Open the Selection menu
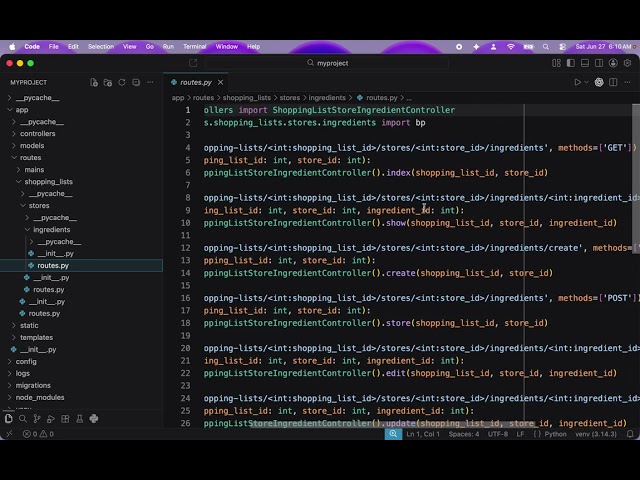 (101, 47)
